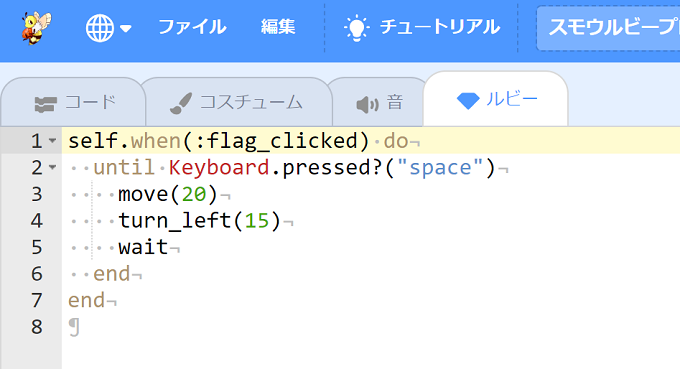Open the ファイル menu

[x=192, y=27]
